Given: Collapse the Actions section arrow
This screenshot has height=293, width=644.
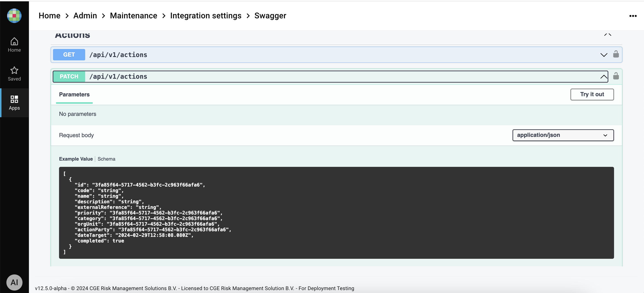Looking at the screenshot, I should click(608, 35).
